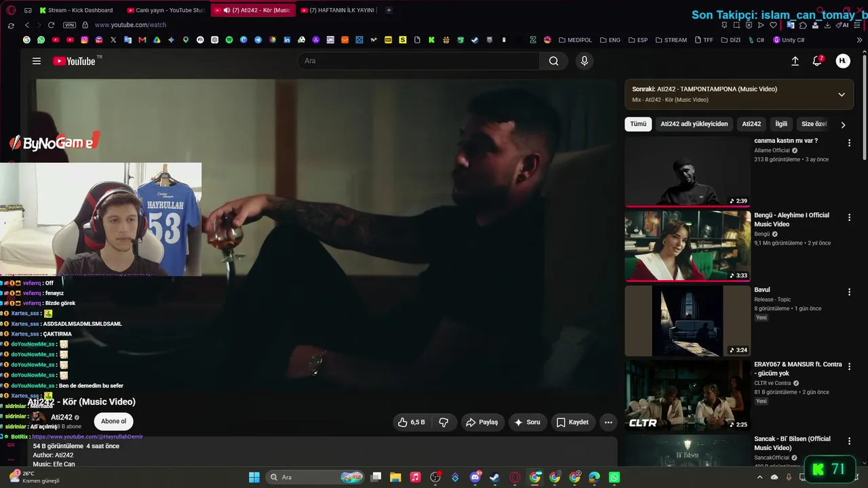Image resolution: width=868 pixels, height=488 pixels.
Task: Open the ERAY067 & MANSUR video thumbnail
Action: 688,395
